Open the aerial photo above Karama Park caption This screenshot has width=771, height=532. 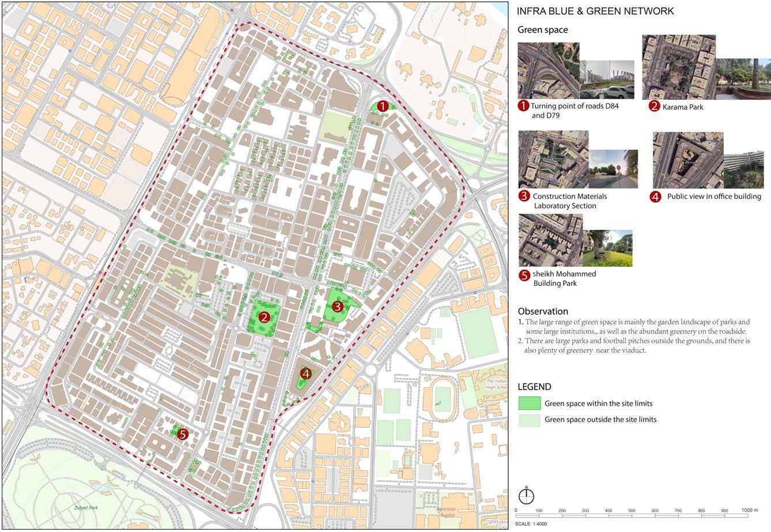click(x=679, y=67)
